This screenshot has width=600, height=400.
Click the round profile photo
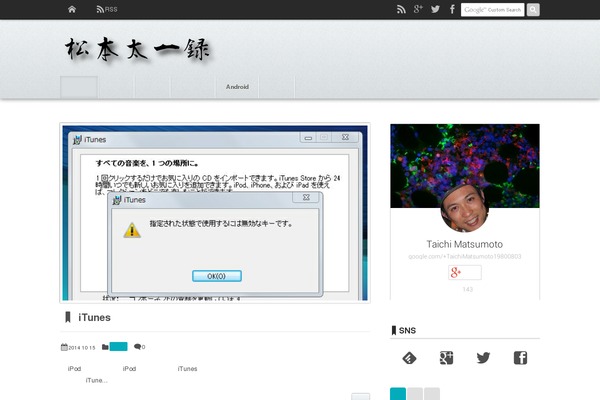(x=465, y=209)
